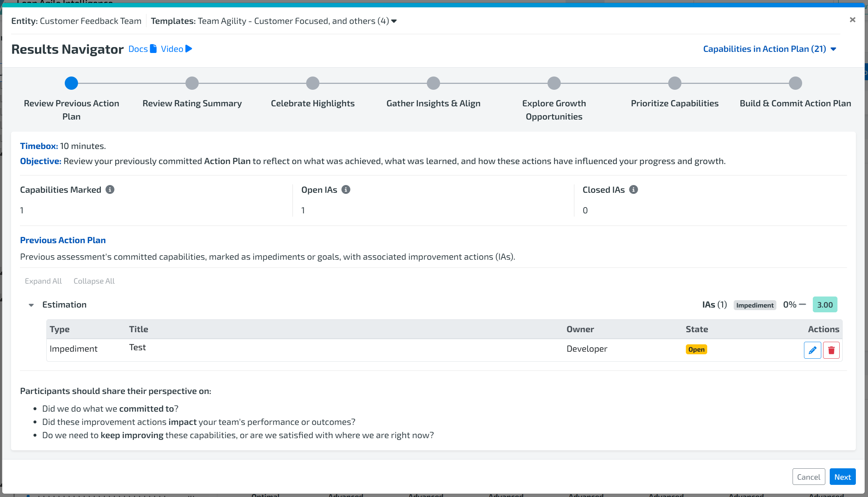
Task: Click the edit pencil icon for Test
Action: click(812, 350)
